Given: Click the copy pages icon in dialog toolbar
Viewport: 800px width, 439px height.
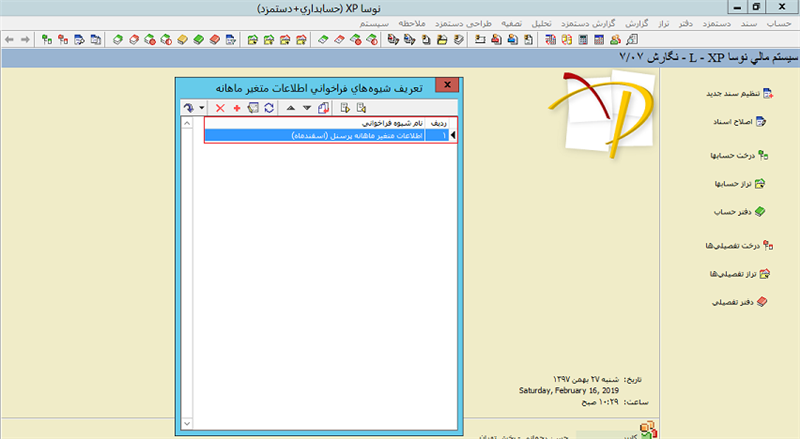Looking at the screenshot, I should click(322, 107).
